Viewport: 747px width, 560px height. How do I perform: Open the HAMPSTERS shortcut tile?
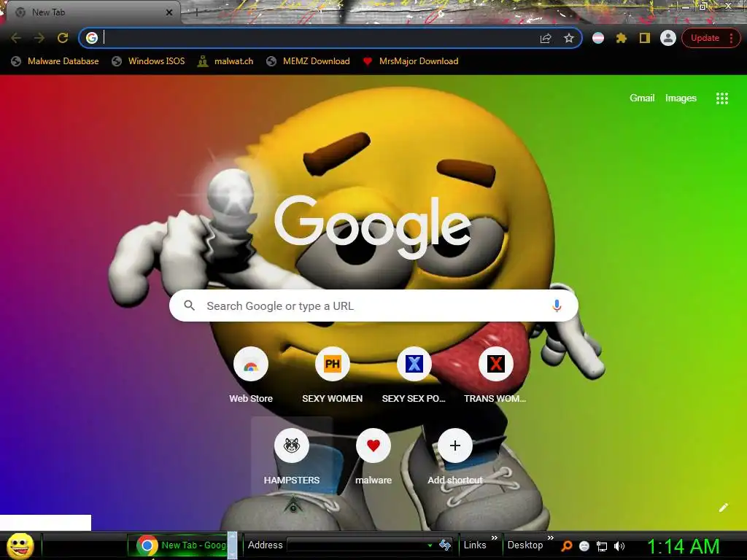point(292,458)
